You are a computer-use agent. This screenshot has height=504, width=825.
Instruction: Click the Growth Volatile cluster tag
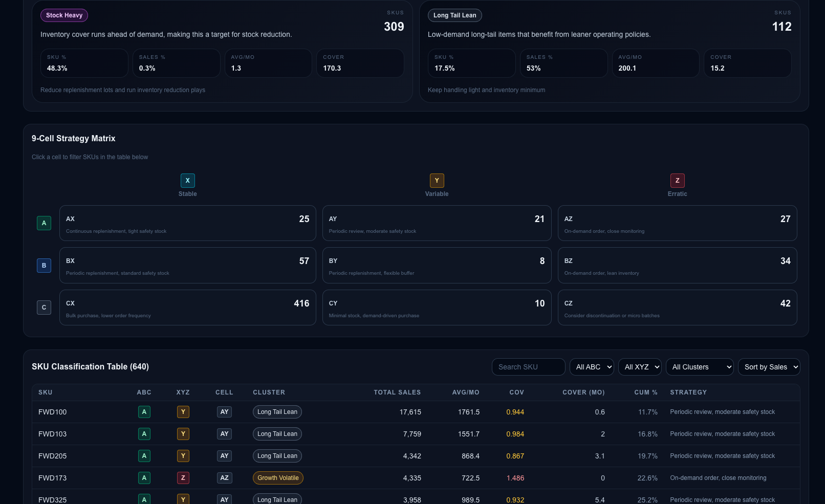(278, 478)
